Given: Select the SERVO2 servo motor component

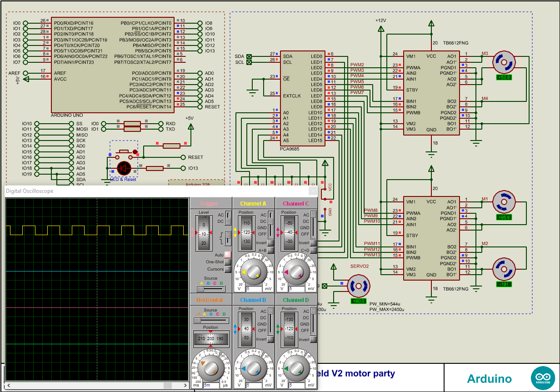Looking at the screenshot, I should [359, 286].
